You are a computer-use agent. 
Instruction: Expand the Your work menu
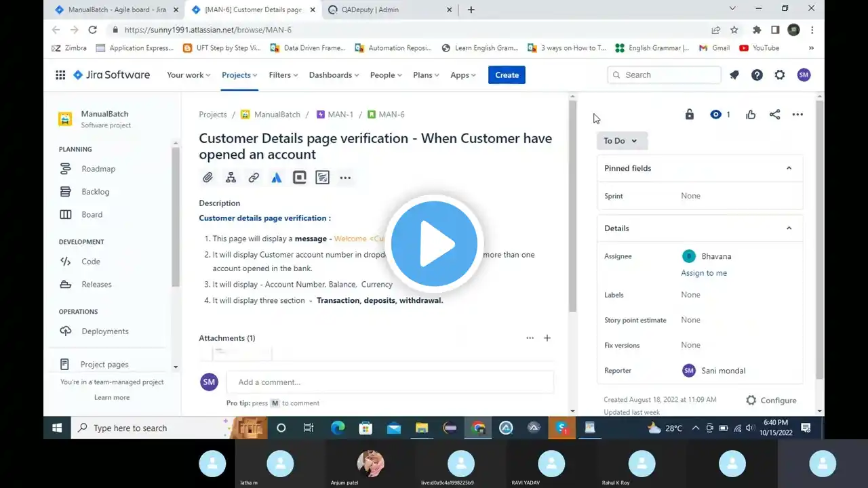pos(189,75)
